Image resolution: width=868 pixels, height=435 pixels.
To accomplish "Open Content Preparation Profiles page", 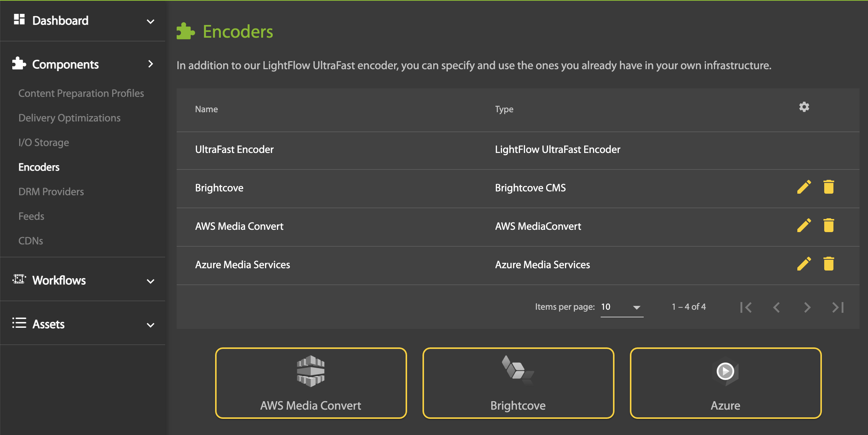I will (81, 93).
